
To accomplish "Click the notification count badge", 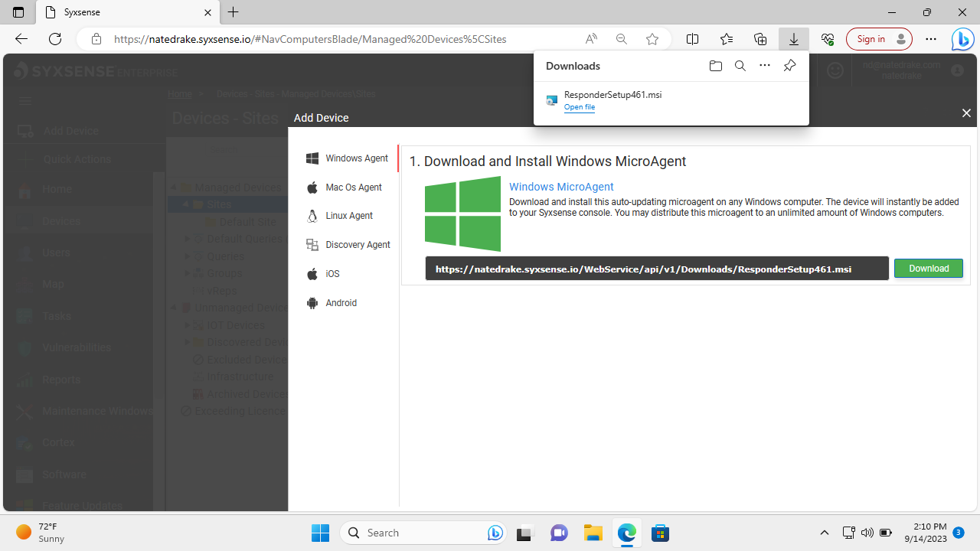I will 958,532.
